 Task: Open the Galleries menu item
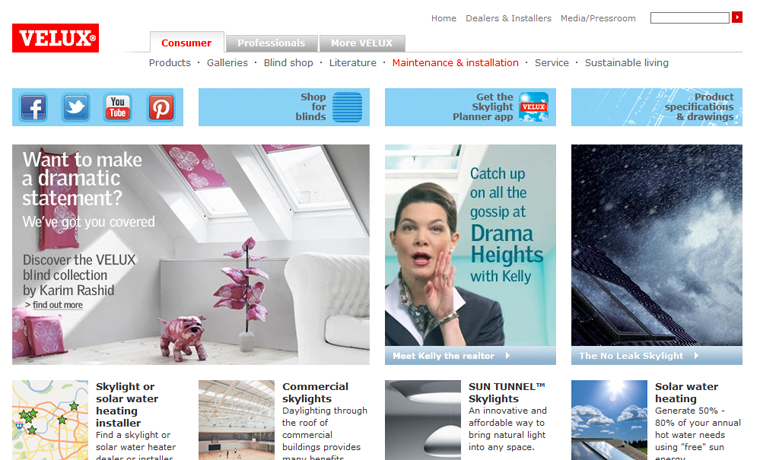[x=227, y=63]
